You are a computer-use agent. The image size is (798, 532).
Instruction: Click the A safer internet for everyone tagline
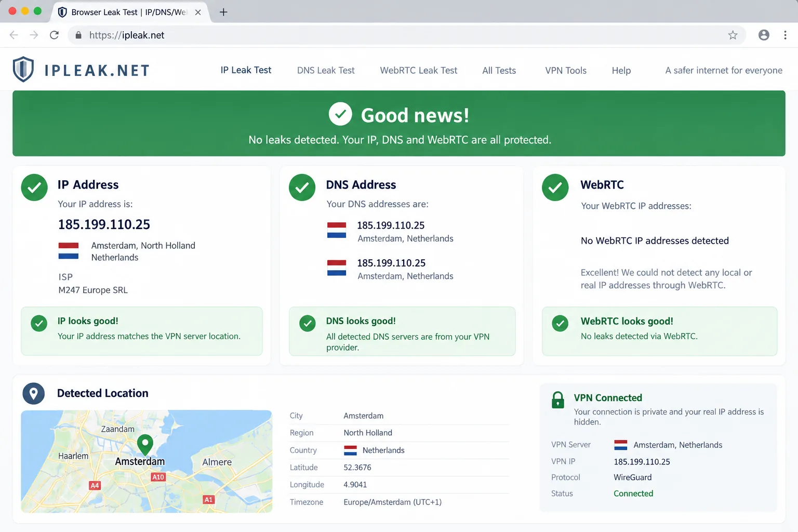pyautogui.click(x=724, y=70)
